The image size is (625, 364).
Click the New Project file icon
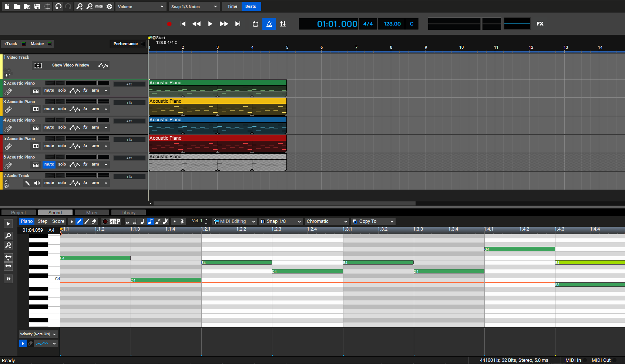pyautogui.click(x=7, y=6)
